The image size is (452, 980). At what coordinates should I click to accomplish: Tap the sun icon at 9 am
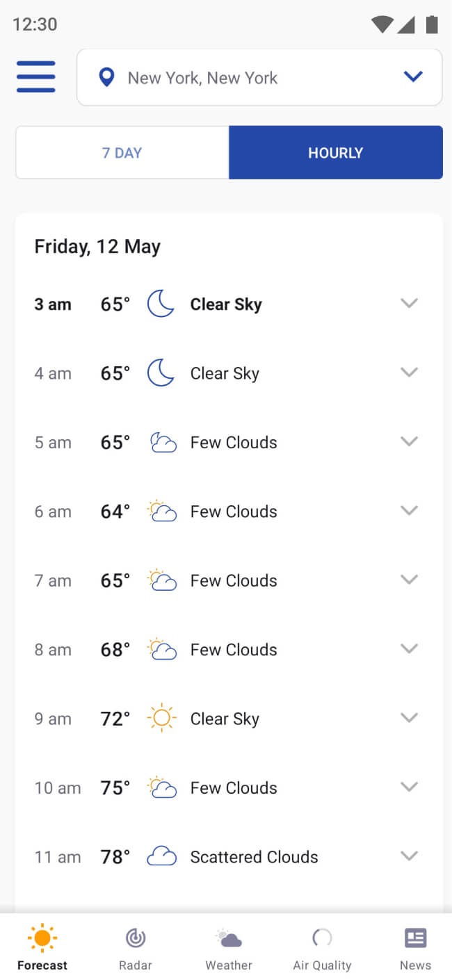[x=162, y=718]
